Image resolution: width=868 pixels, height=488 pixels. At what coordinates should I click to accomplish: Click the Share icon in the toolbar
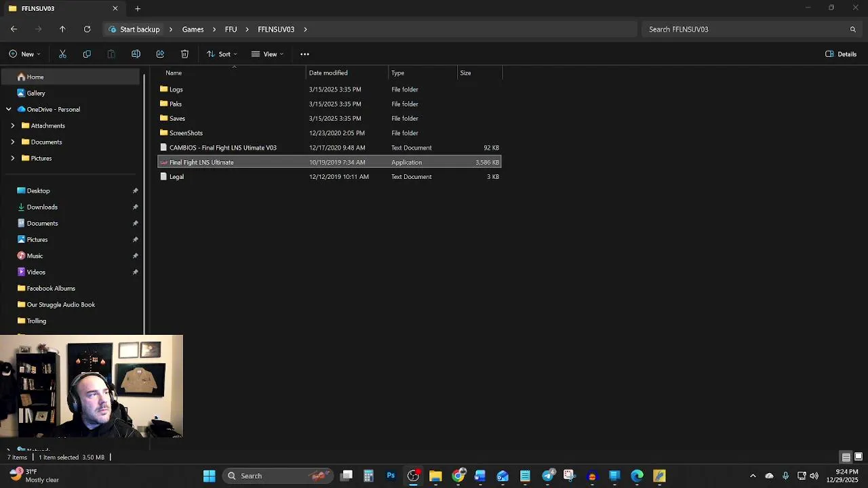(160, 54)
